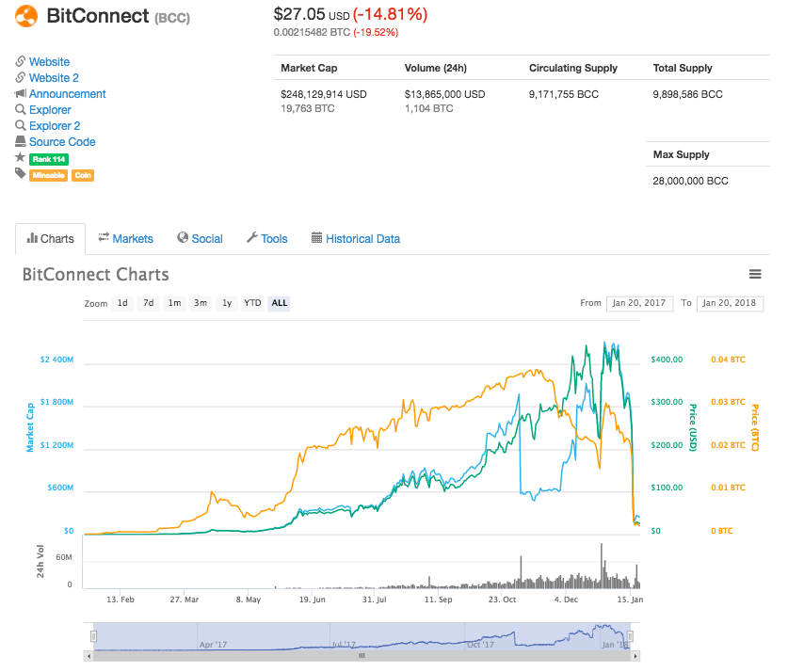Click the globe icon for Social
Viewport: 804px width, 672px height.
click(x=183, y=237)
